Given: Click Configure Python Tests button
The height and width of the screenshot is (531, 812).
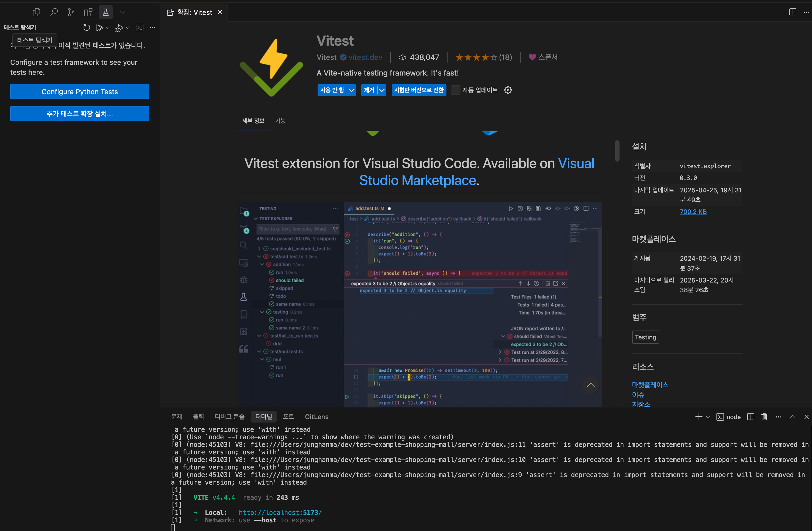Looking at the screenshot, I should pyautogui.click(x=80, y=91).
